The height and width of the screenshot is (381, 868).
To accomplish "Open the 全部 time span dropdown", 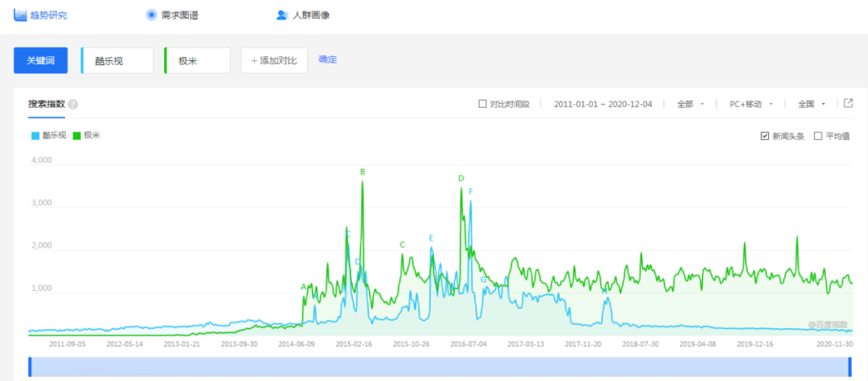I will [690, 104].
